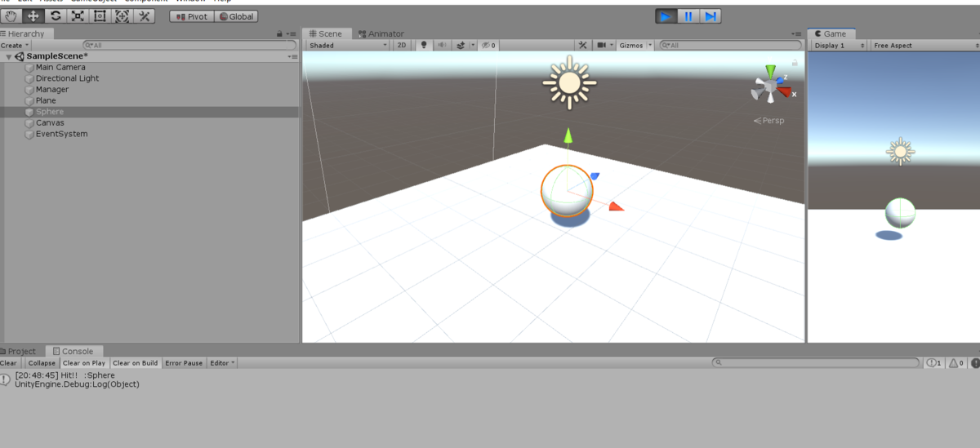Toggle Scene view audio speaker icon
This screenshot has width=980, height=448.
coord(442,46)
